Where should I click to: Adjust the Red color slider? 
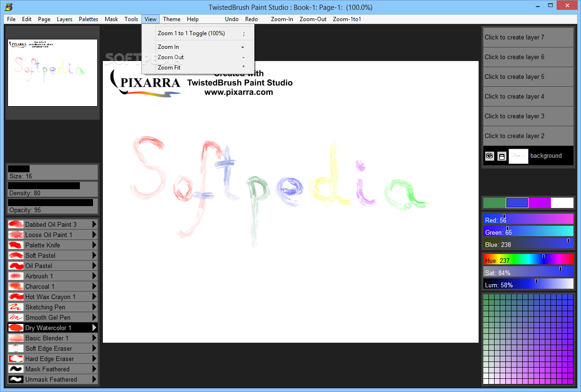[x=528, y=219]
